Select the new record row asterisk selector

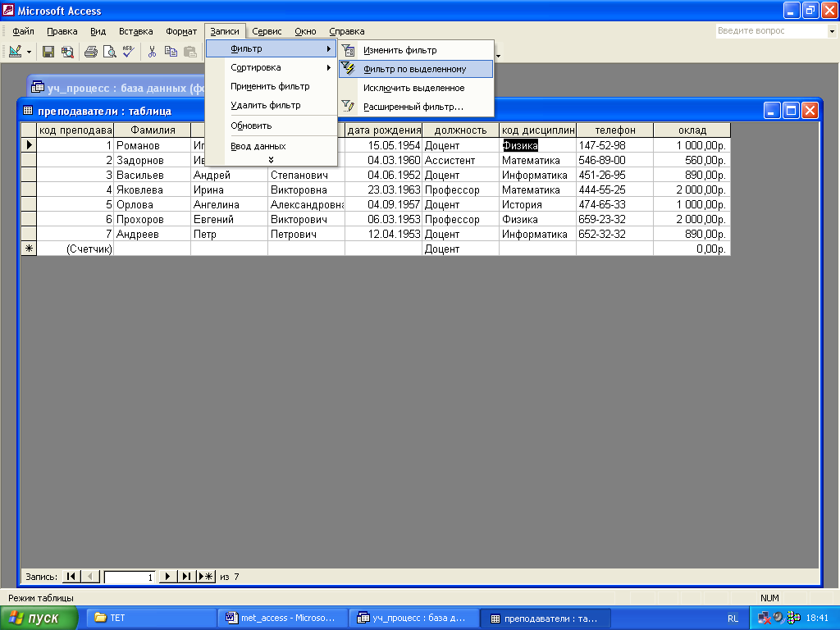pos(29,249)
